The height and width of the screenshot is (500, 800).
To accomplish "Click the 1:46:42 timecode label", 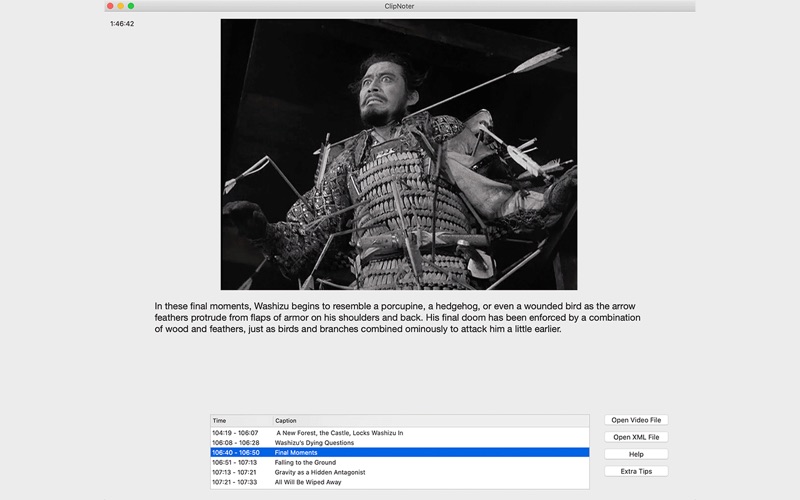I will click(x=122, y=23).
